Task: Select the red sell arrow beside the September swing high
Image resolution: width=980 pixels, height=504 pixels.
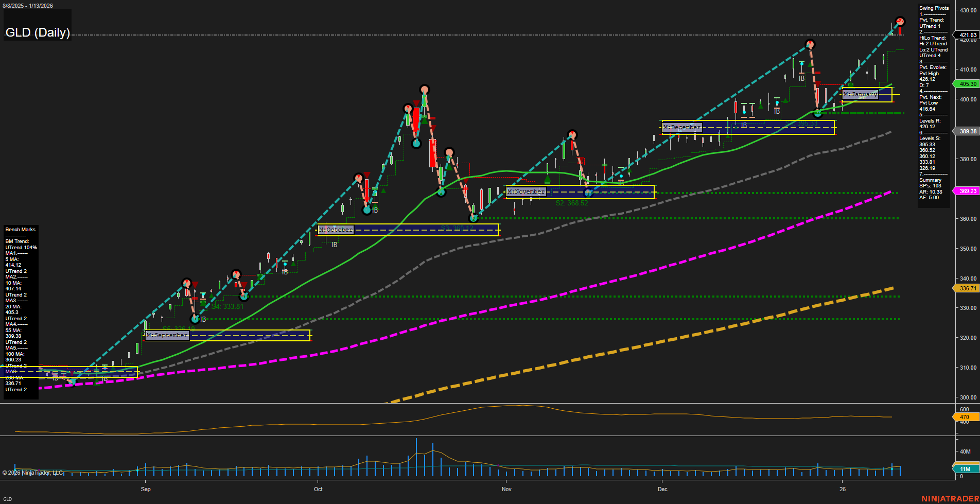Action: (x=195, y=285)
